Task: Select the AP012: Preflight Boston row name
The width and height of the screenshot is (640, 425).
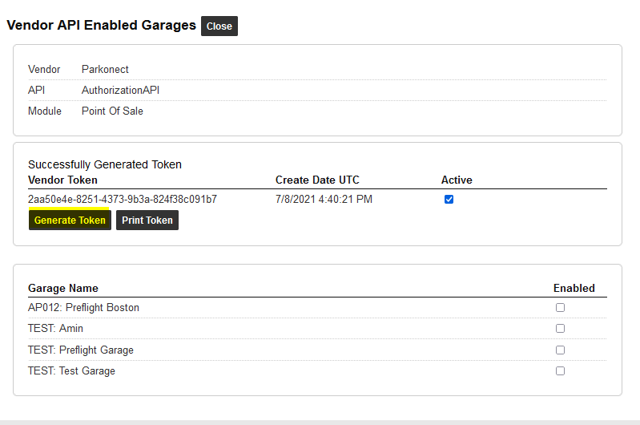Action: point(83,308)
